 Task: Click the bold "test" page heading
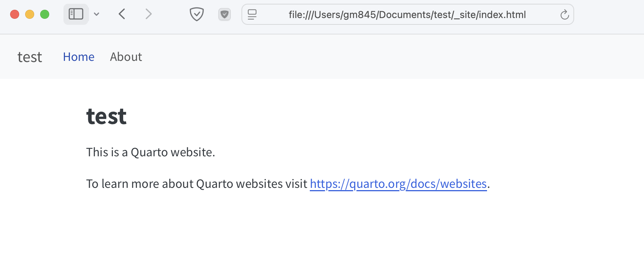click(x=106, y=116)
